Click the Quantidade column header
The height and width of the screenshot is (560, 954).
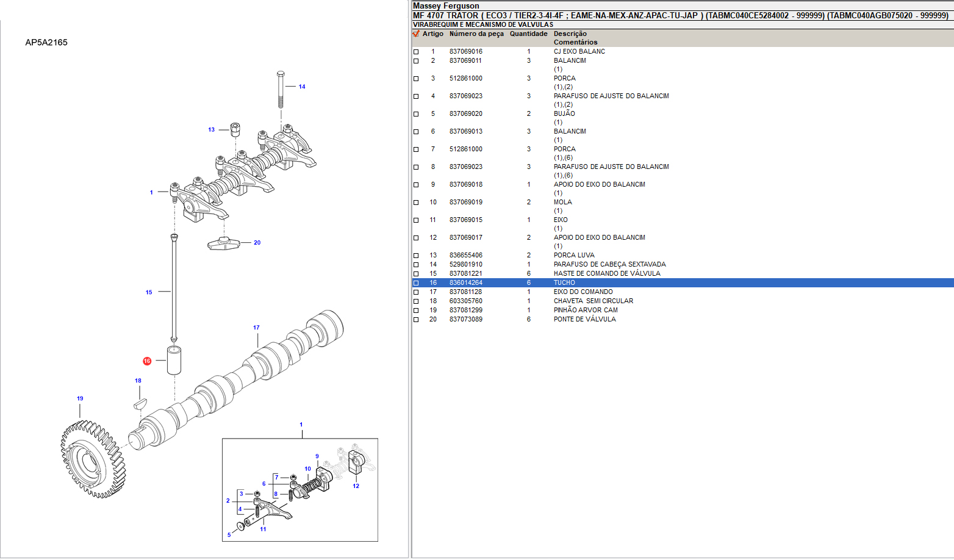(x=528, y=34)
